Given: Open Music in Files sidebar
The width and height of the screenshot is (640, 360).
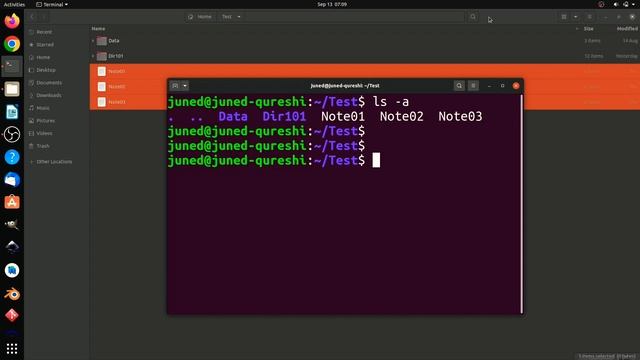Looking at the screenshot, I should coord(43,108).
